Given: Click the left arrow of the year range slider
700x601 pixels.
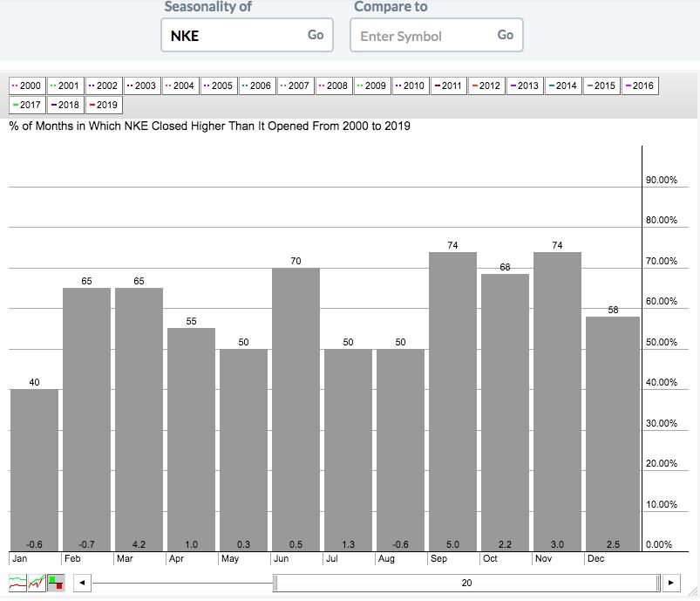Looking at the screenshot, I should [82, 583].
